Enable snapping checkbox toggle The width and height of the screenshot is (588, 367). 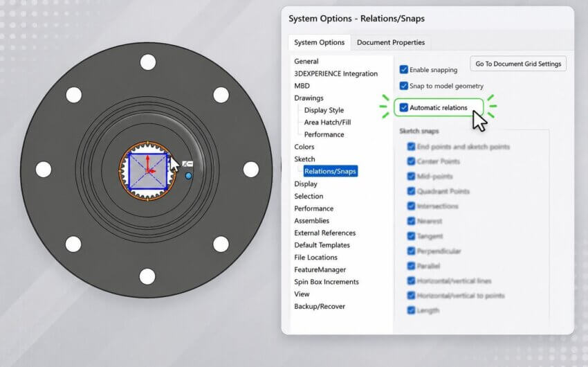pos(403,69)
